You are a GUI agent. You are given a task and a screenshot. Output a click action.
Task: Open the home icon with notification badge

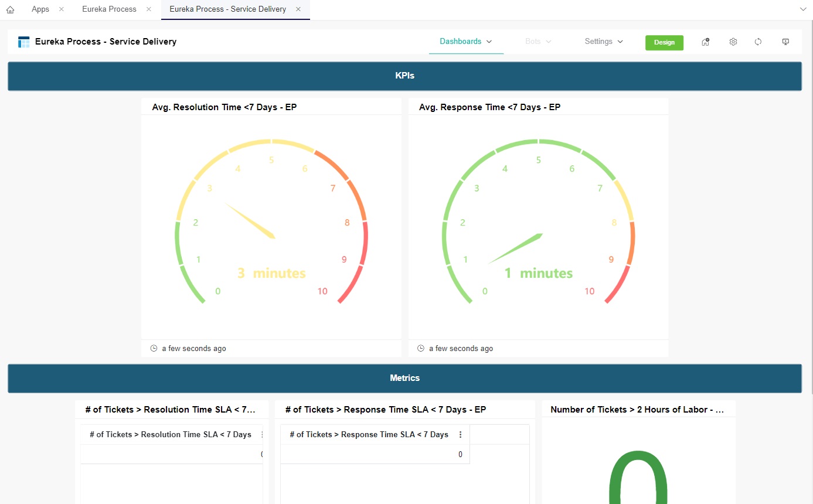coord(705,42)
